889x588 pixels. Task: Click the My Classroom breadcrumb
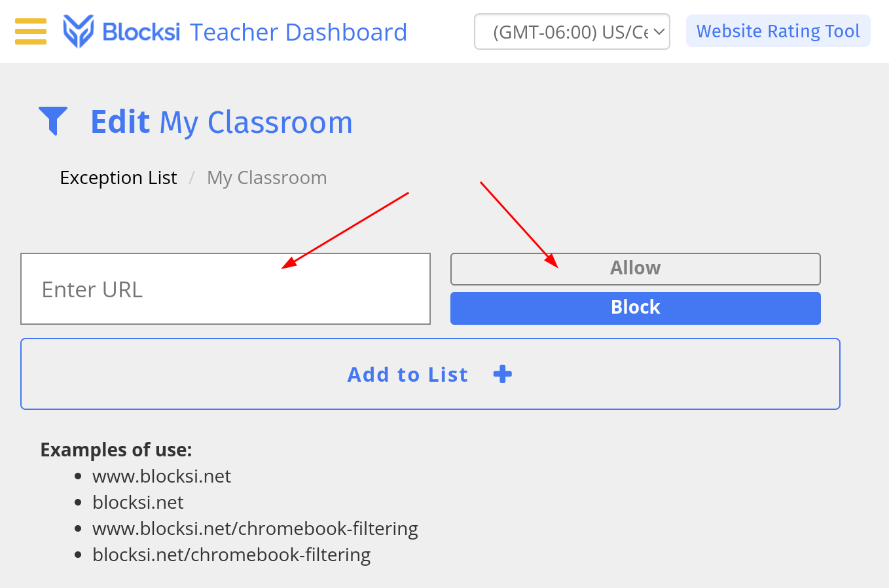(x=266, y=178)
